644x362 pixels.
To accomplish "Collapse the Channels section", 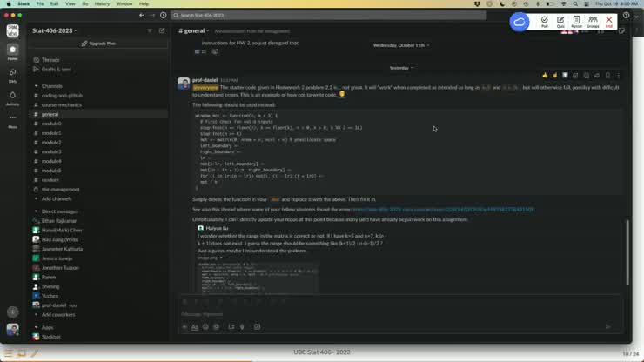I will click(37, 86).
